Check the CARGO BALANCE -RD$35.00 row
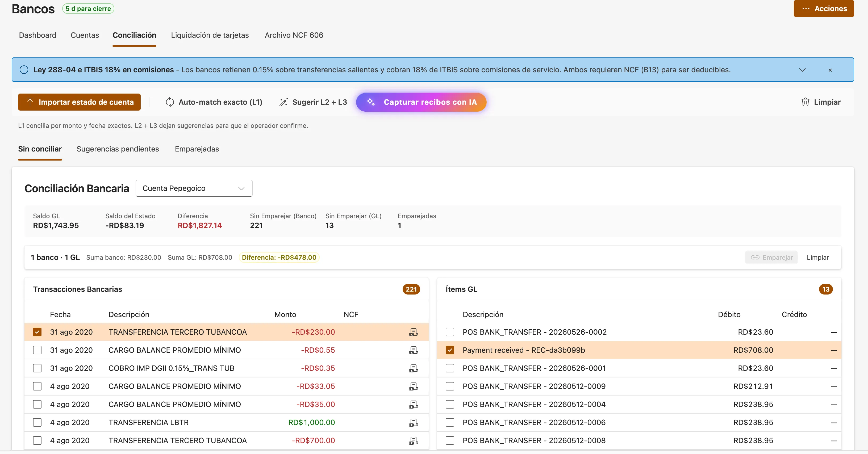The height and width of the screenshot is (454, 868). pos(37,405)
